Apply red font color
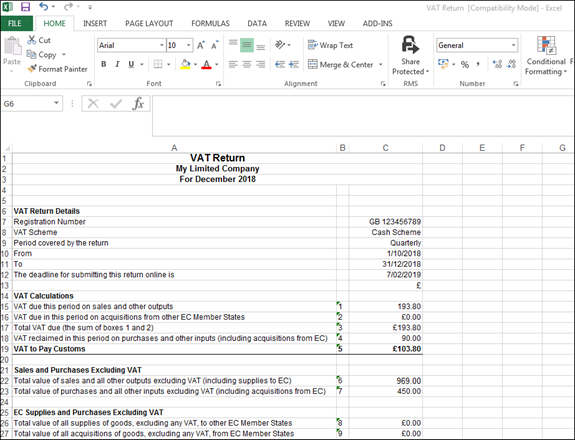The height and width of the screenshot is (440, 575). point(206,65)
